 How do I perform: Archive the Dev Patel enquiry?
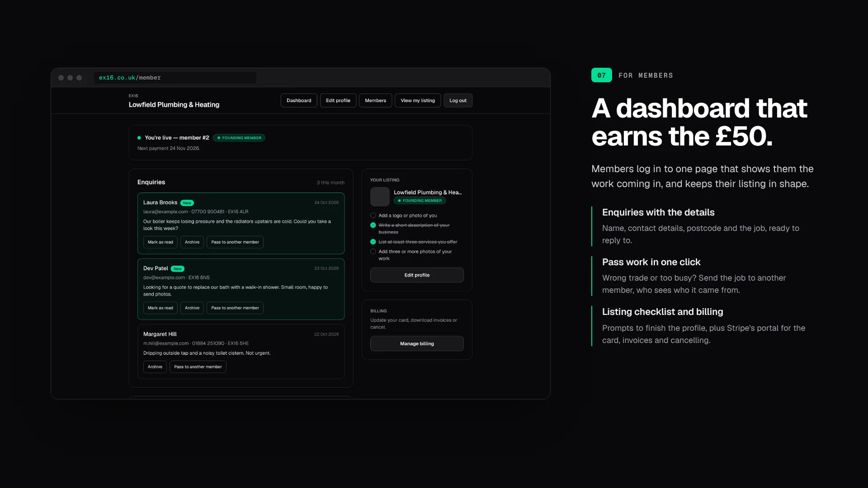point(192,308)
